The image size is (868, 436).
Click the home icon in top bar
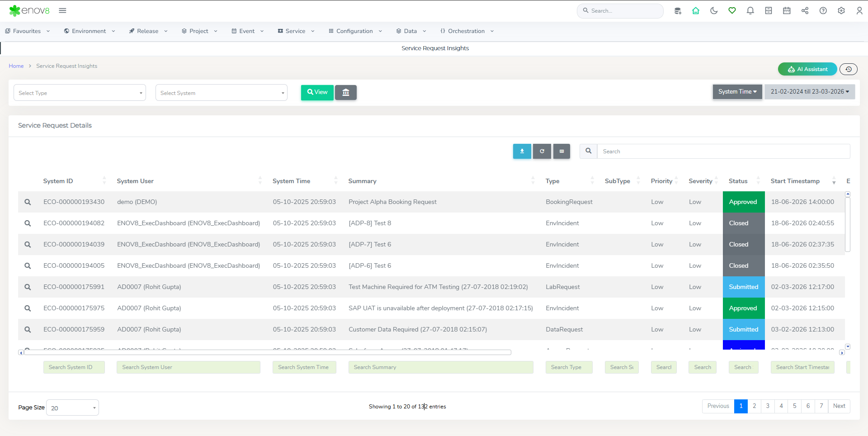[x=696, y=11]
